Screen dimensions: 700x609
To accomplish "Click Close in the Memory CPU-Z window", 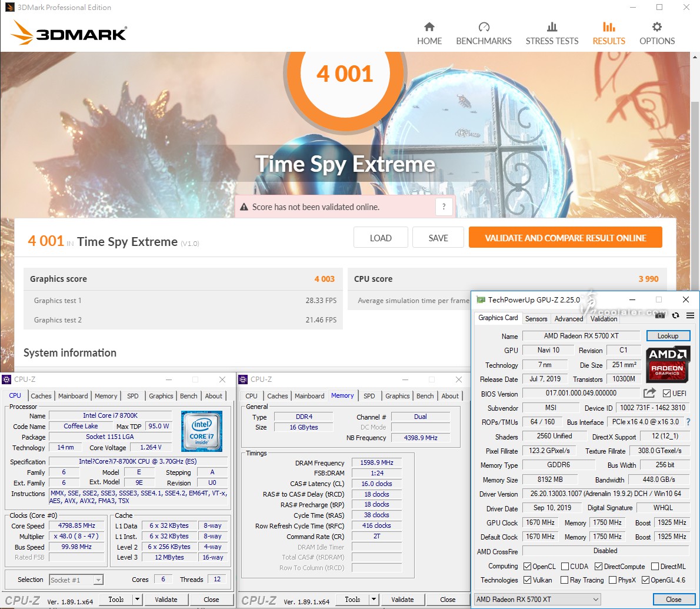I will 448,599.
